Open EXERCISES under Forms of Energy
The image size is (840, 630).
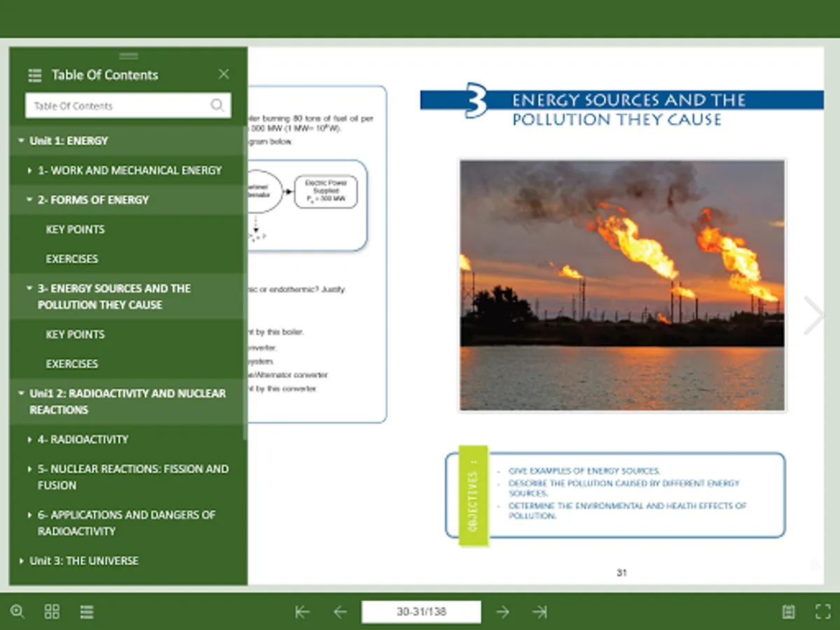(x=72, y=258)
